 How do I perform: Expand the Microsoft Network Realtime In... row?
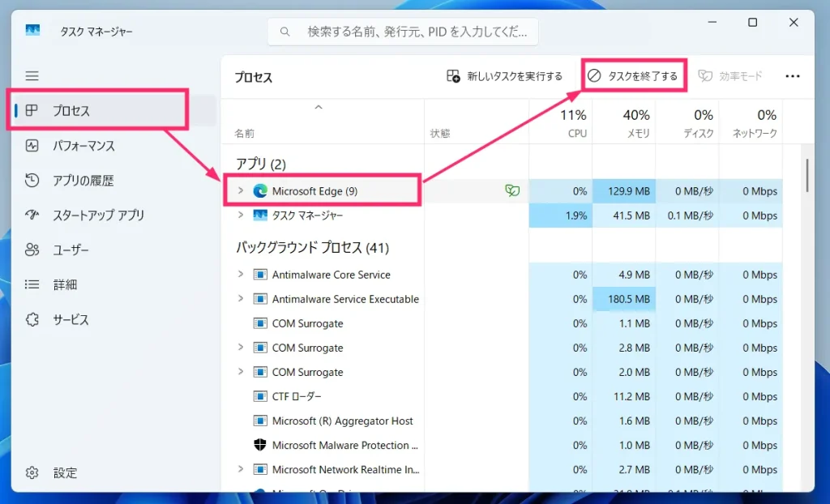tap(241, 469)
